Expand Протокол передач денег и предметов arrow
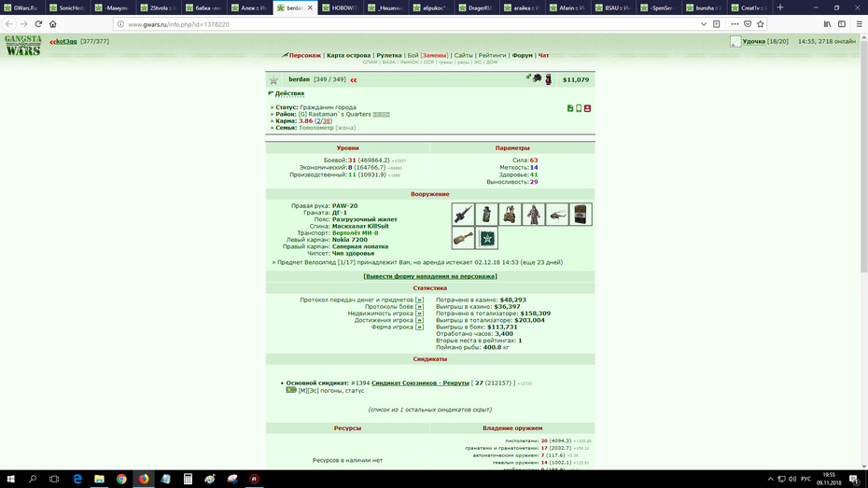The image size is (868, 488). coord(419,300)
